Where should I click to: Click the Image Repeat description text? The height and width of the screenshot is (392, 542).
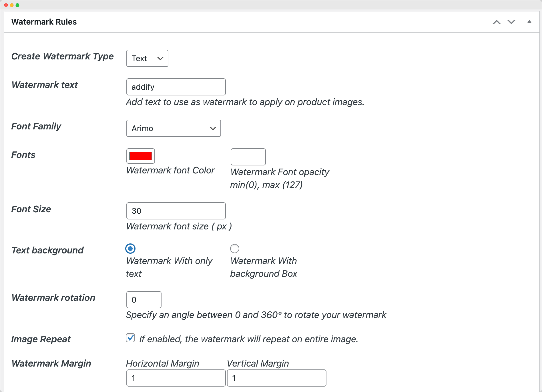pos(248,339)
